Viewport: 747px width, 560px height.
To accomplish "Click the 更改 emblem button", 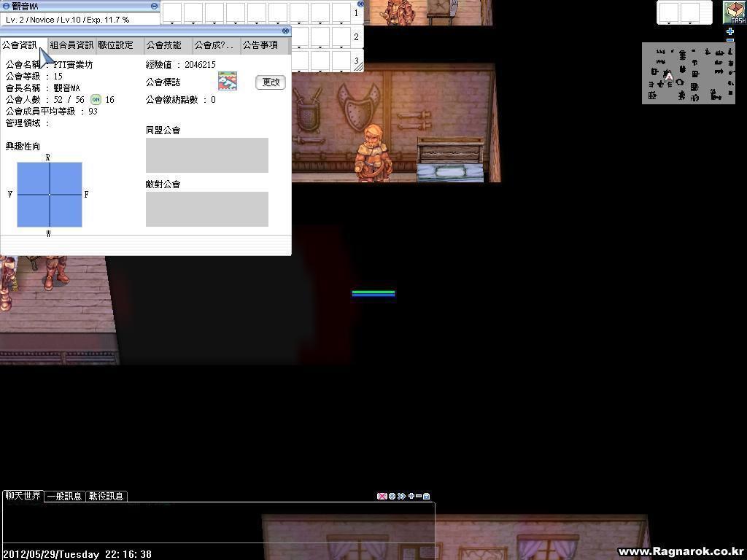I will [x=271, y=82].
